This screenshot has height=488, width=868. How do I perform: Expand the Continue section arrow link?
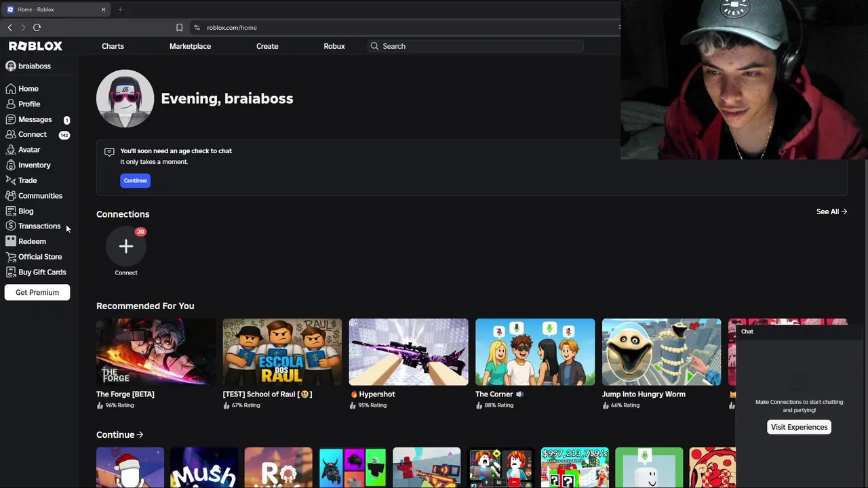(120, 435)
